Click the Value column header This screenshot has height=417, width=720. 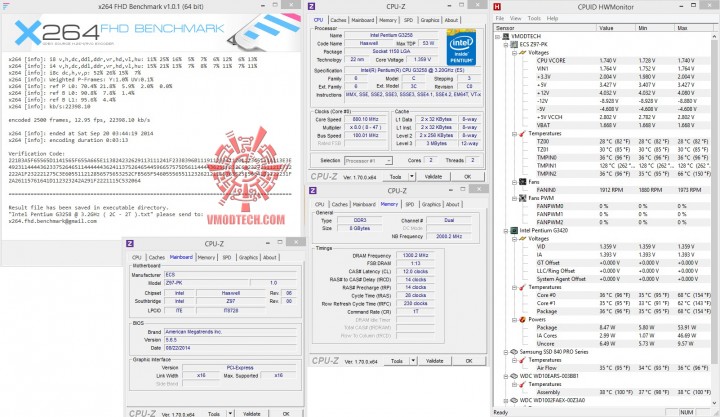[615, 28]
